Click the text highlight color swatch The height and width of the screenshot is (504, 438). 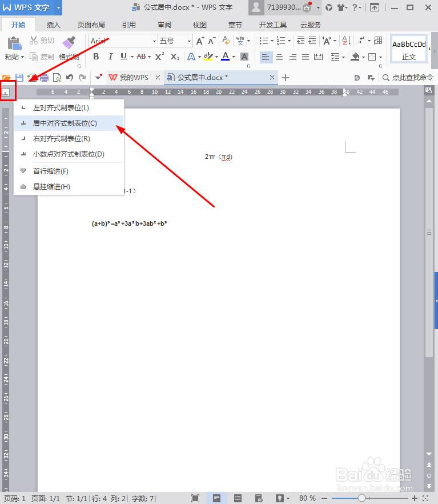point(208,57)
